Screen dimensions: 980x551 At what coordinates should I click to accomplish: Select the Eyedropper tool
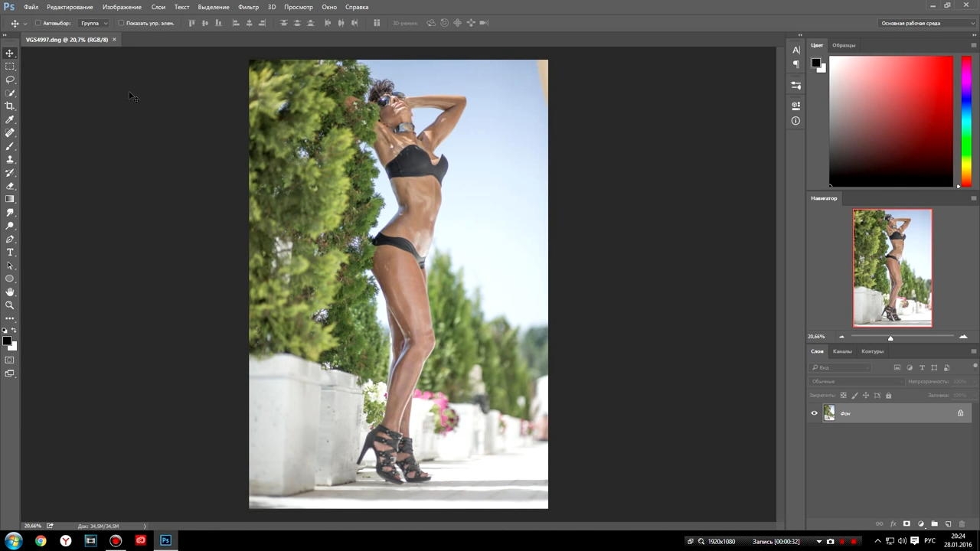10,119
